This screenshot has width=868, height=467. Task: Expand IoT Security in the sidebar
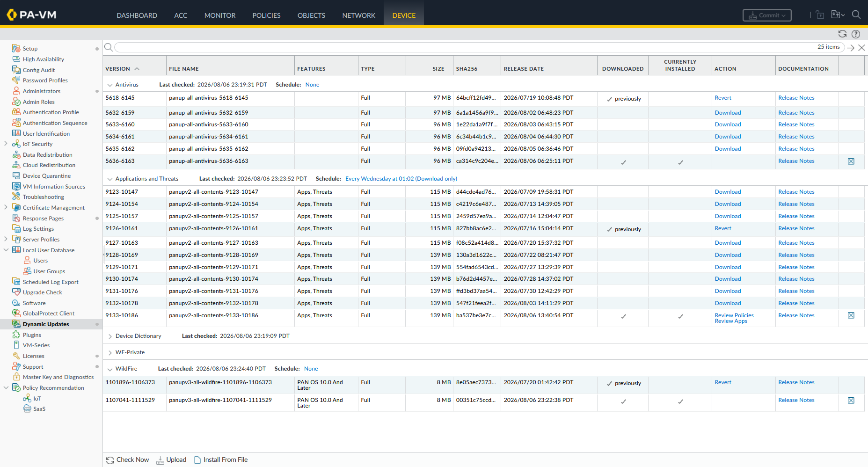point(6,144)
